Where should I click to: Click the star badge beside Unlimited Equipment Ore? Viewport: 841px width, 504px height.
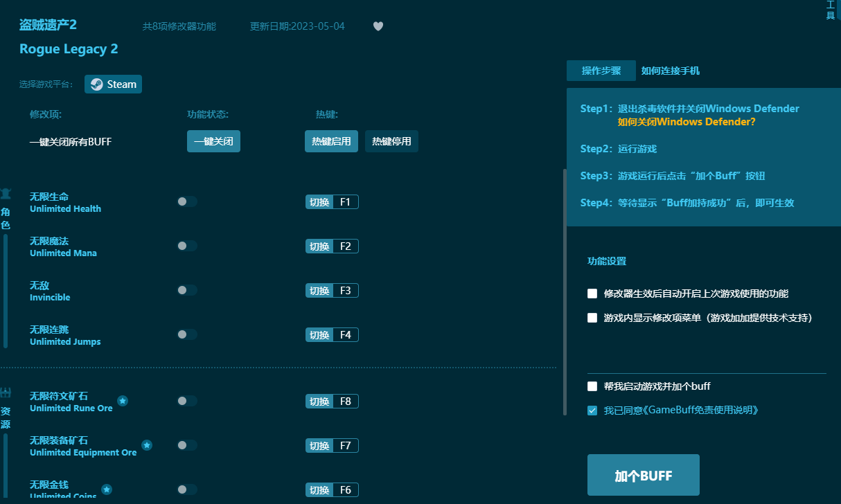coord(147,445)
